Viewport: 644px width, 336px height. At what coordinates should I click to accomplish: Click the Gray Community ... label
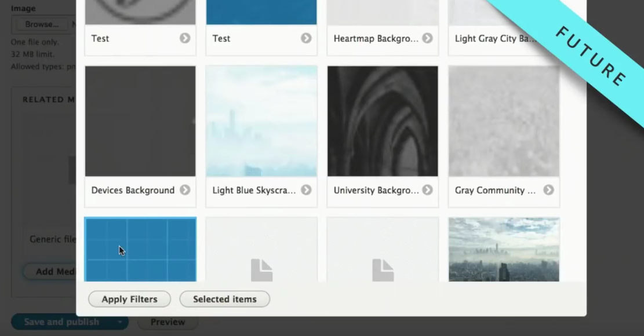(x=496, y=191)
